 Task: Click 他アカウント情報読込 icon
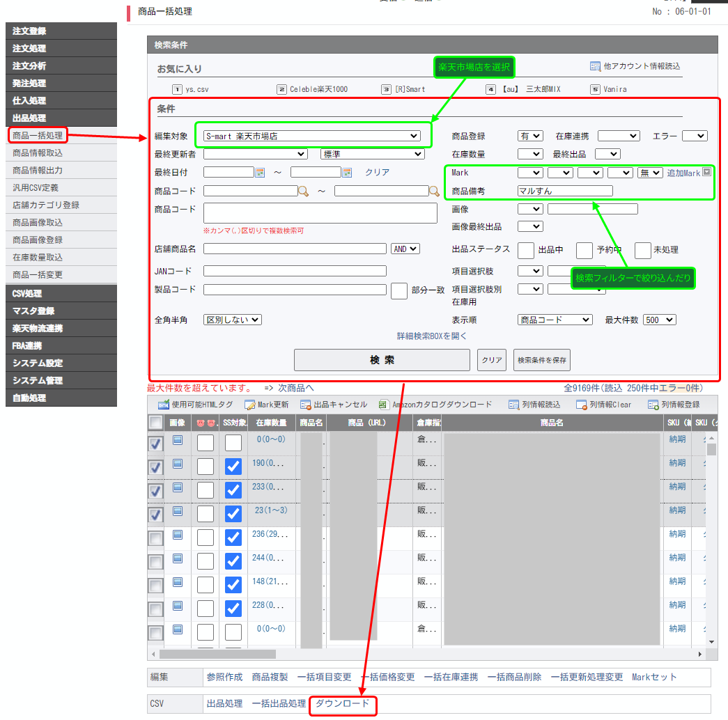(x=595, y=67)
